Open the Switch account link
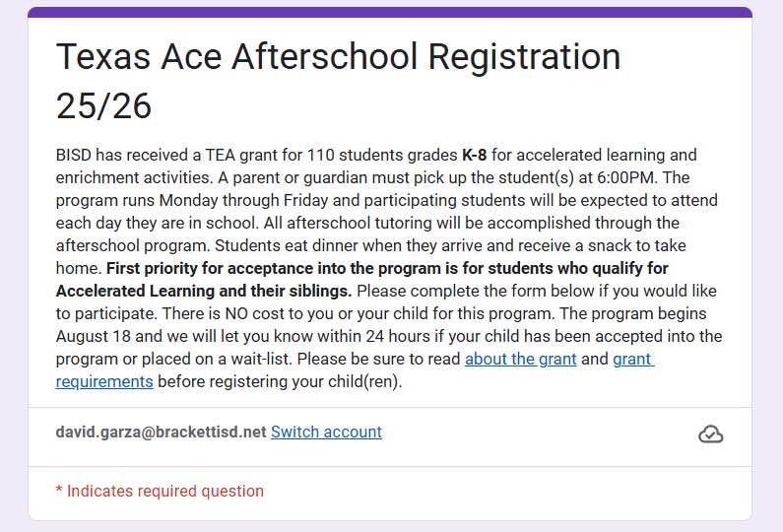 [326, 432]
